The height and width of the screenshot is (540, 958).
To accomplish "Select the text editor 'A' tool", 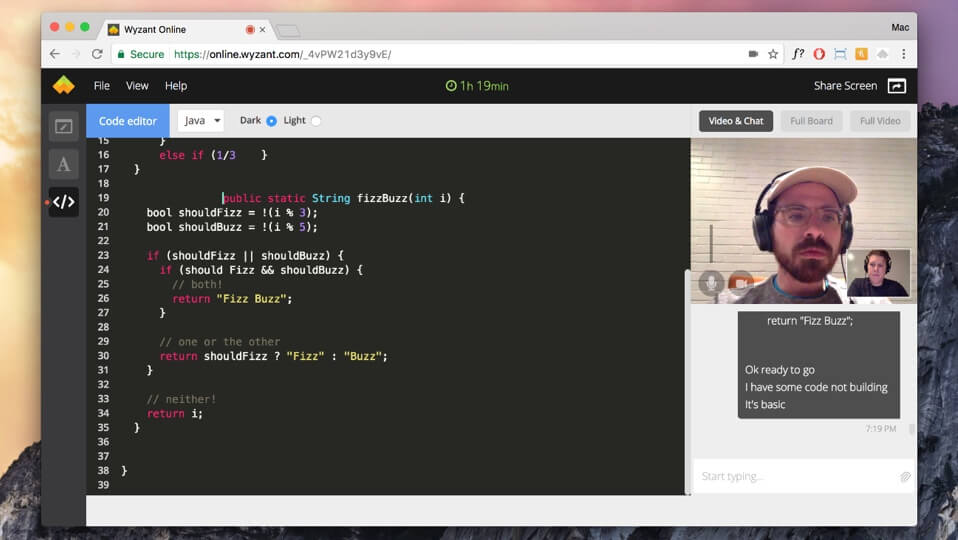I will pos(63,164).
